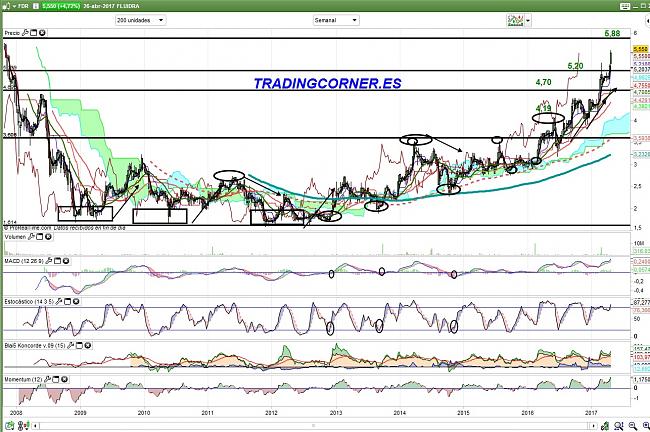The width and height of the screenshot is (650, 432).
Task: Open the Semanal timeframe dropdown
Action: tap(336, 20)
